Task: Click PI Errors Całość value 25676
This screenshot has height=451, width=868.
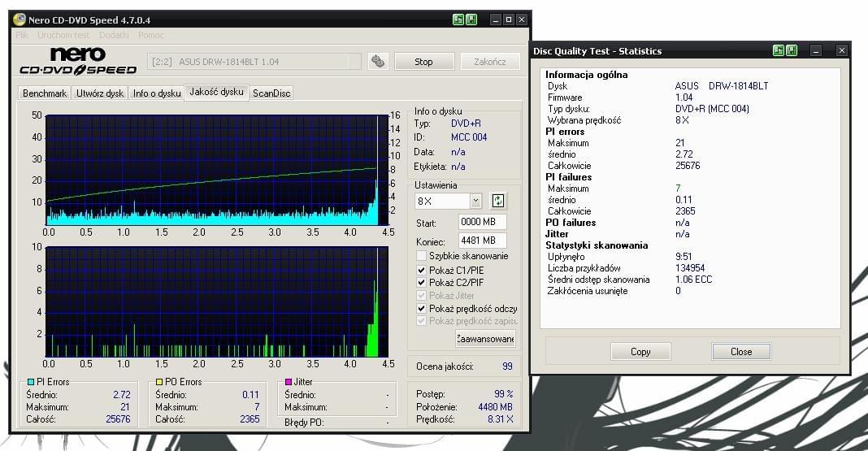Action: point(118,419)
